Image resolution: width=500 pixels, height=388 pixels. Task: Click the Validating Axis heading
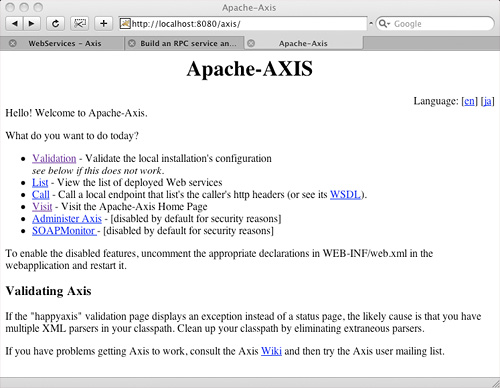(x=48, y=291)
